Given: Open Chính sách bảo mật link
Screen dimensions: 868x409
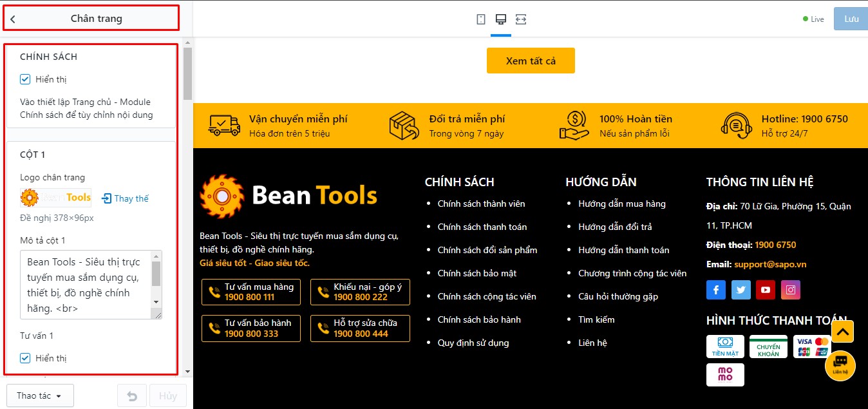Looking at the screenshot, I should (x=477, y=273).
